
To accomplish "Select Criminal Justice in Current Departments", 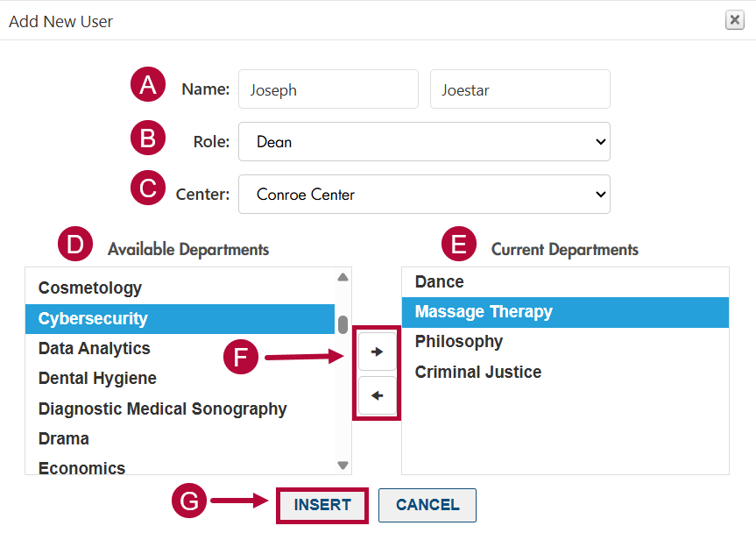I will [x=478, y=373].
